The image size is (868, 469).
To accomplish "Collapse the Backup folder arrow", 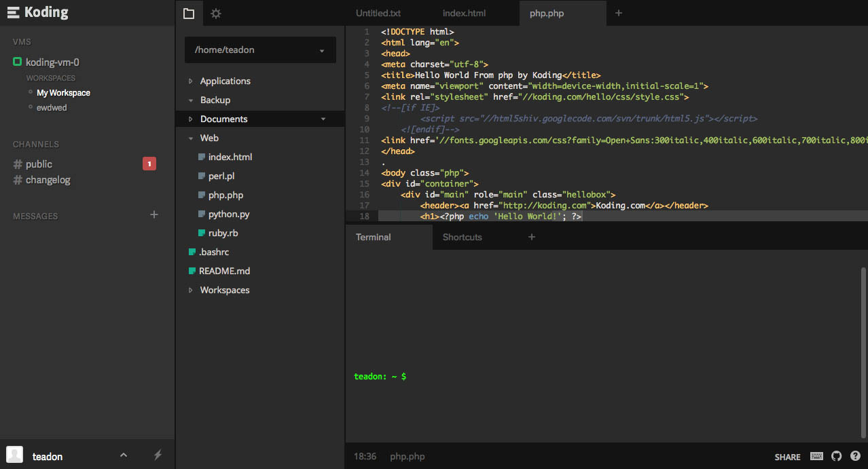I will pos(190,100).
